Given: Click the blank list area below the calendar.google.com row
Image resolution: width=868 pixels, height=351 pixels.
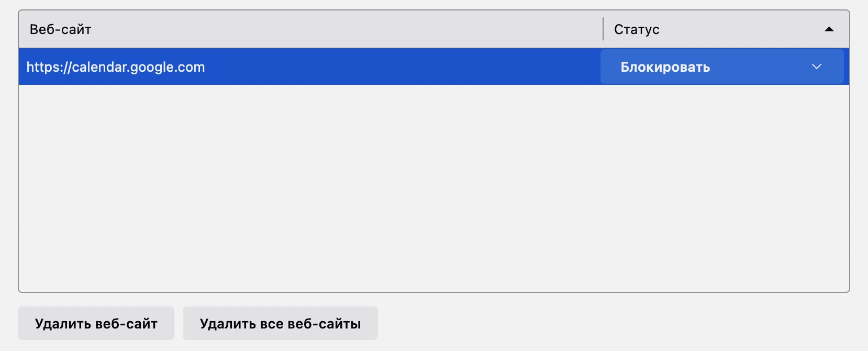Looking at the screenshot, I should pyautogui.click(x=434, y=188).
